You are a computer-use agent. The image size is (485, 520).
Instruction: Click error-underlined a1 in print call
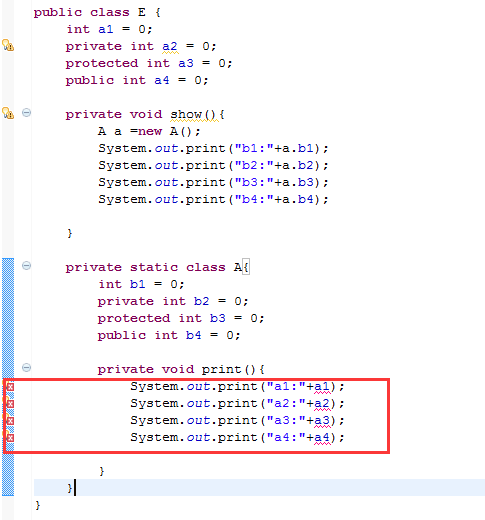[x=322, y=387]
